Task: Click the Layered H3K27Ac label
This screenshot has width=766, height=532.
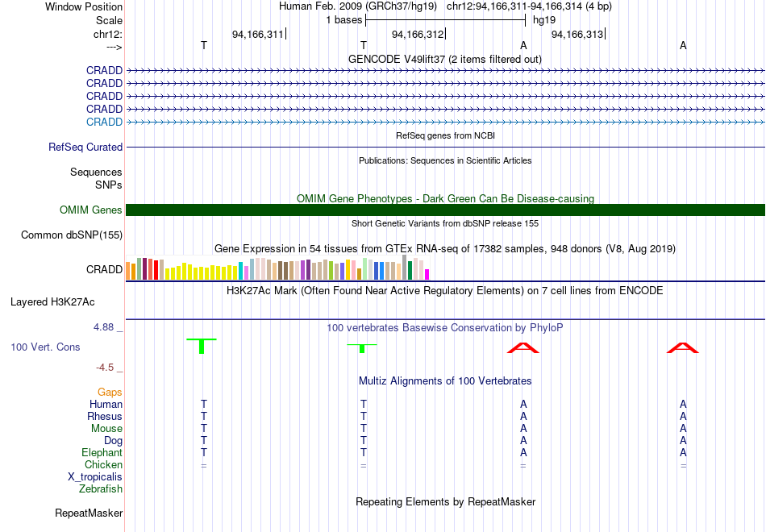Action: tap(52, 302)
